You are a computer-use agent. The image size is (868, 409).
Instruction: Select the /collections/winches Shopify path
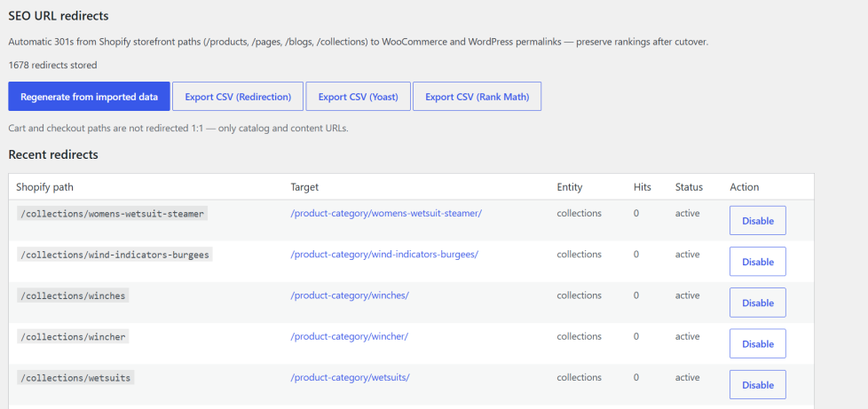click(x=73, y=295)
